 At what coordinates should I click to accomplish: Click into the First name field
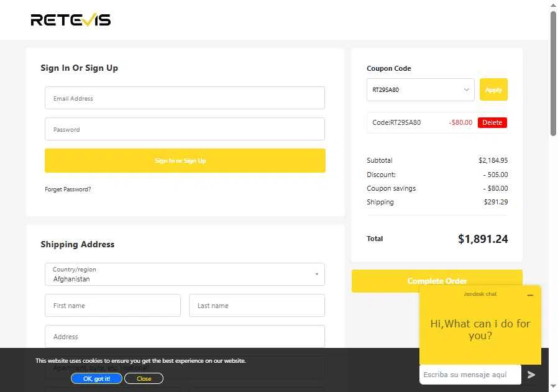(112, 305)
